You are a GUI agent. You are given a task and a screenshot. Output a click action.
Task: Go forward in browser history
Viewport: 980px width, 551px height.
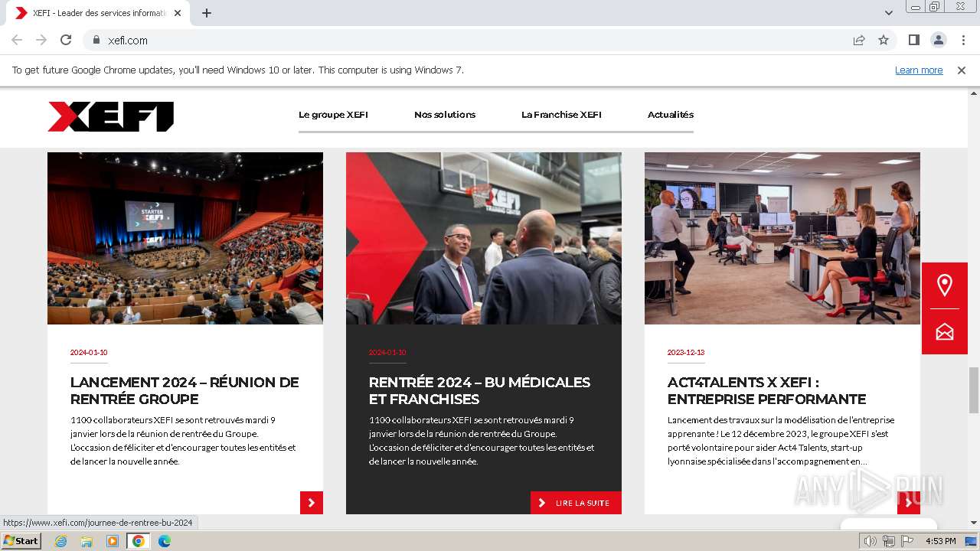pyautogui.click(x=41, y=40)
